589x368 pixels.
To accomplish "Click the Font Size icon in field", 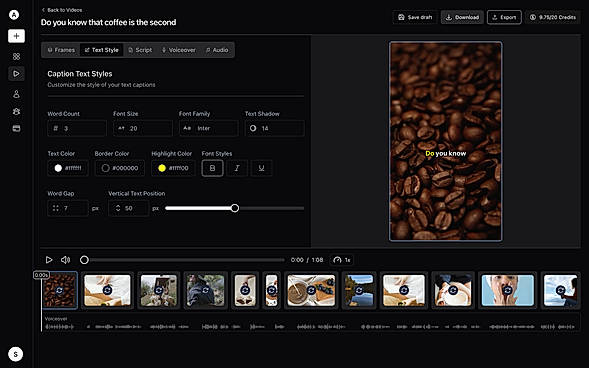I will [121, 128].
